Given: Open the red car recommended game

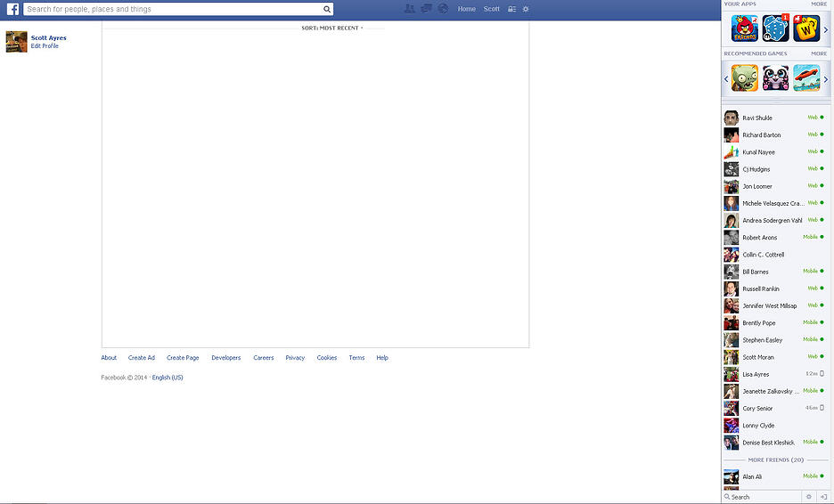Looking at the screenshot, I should [x=806, y=78].
